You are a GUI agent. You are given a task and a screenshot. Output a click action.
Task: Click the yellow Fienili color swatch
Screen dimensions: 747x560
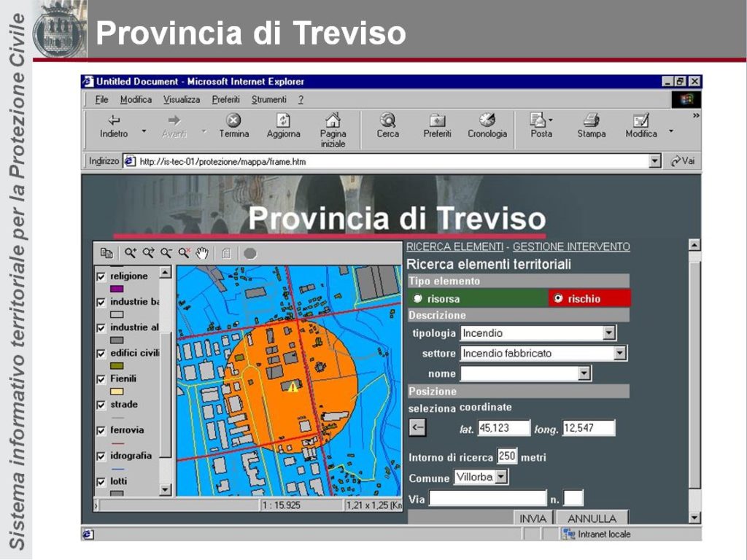[117, 392]
